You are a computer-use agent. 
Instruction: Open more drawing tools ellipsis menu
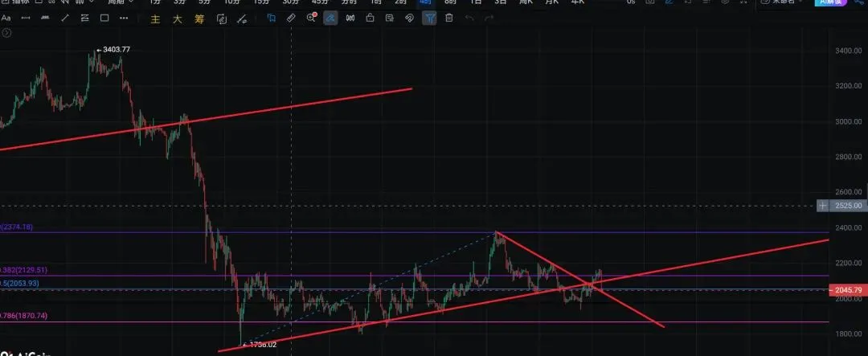point(124,18)
